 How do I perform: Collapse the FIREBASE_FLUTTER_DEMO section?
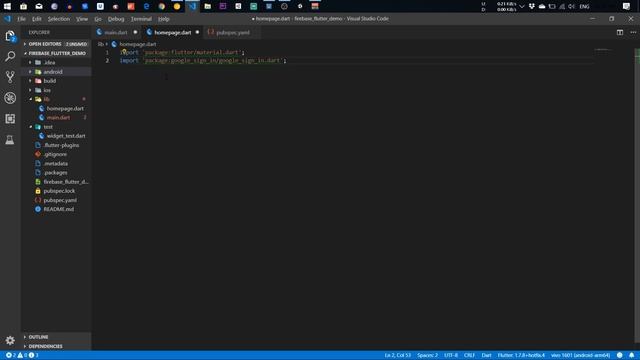(56, 53)
